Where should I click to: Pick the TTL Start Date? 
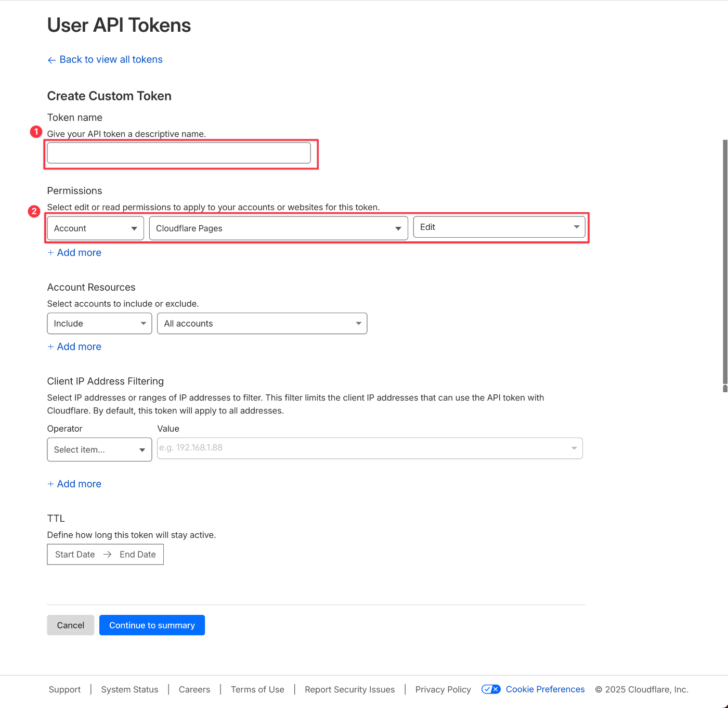[x=75, y=555]
